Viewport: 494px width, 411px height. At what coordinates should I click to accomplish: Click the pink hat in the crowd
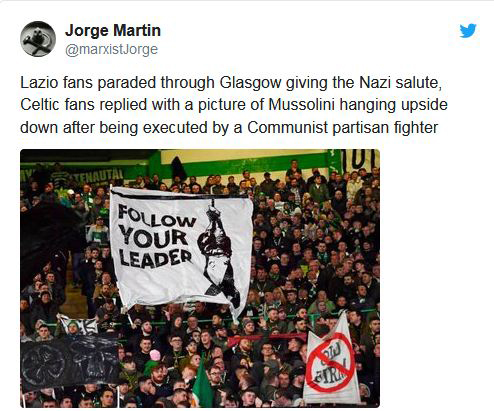coord(155,355)
